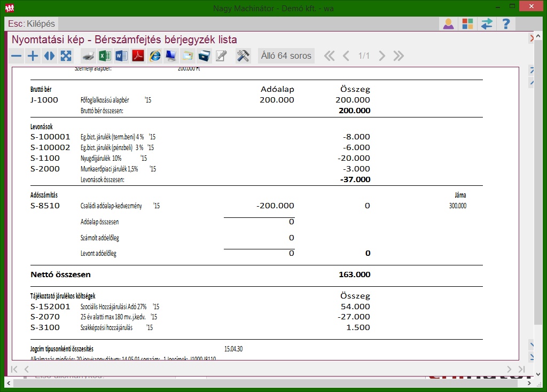The height and width of the screenshot is (392, 547).
Task: Export the list to Word
Action: coord(122,56)
